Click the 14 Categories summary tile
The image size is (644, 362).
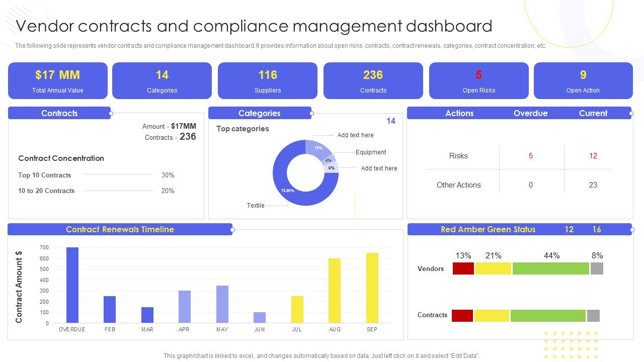pos(162,80)
